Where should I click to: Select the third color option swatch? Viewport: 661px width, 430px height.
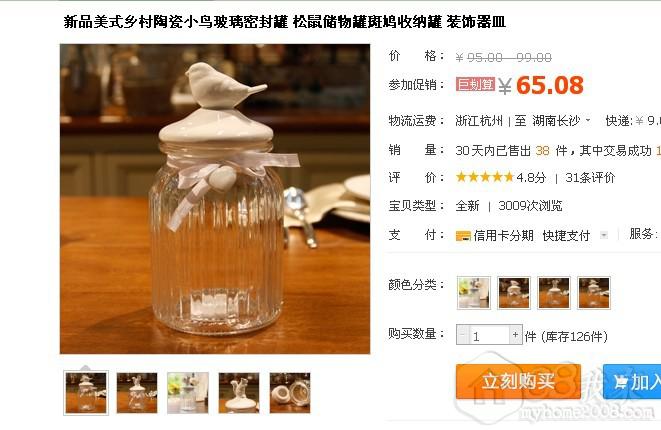[x=554, y=293]
